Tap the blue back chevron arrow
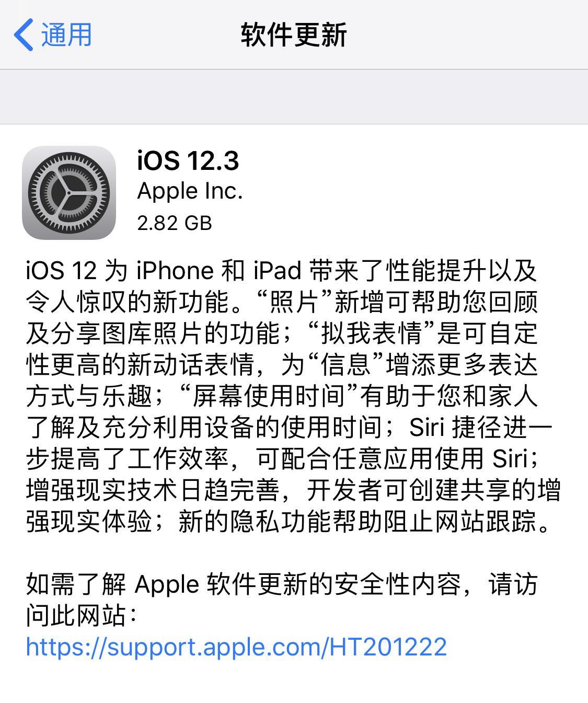 (24, 35)
